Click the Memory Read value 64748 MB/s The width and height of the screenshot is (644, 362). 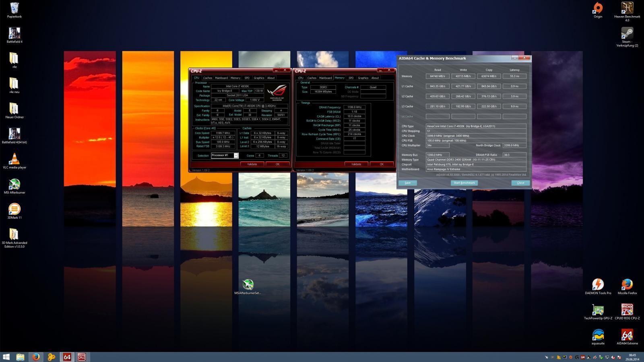click(438, 76)
